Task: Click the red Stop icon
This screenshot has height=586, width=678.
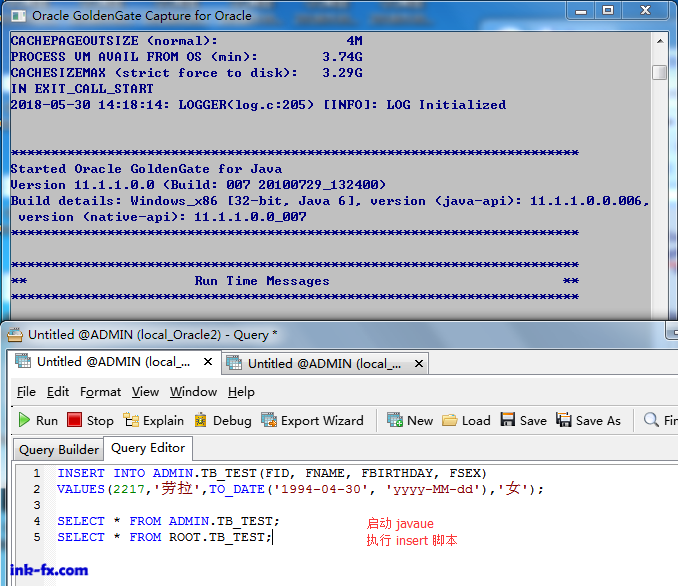Action: click(74, 419)
